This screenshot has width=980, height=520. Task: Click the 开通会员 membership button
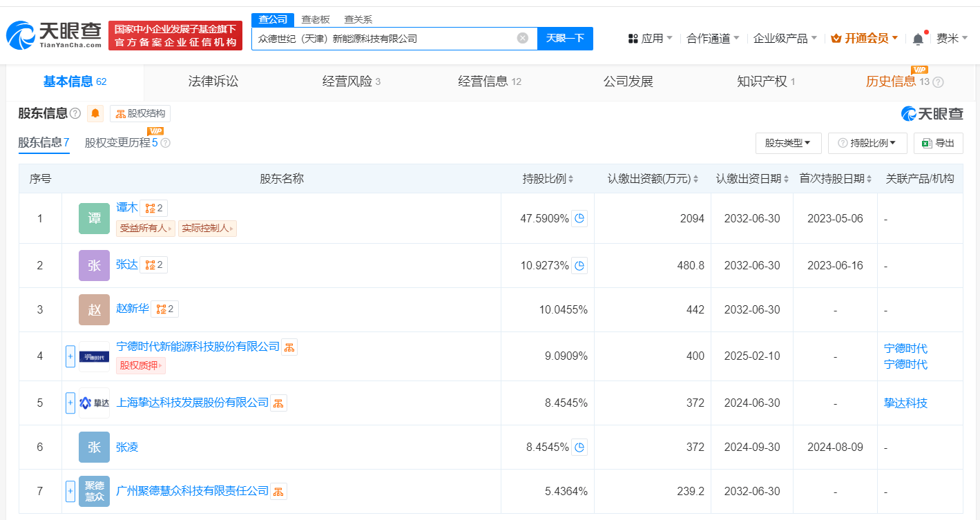[864, 39]
